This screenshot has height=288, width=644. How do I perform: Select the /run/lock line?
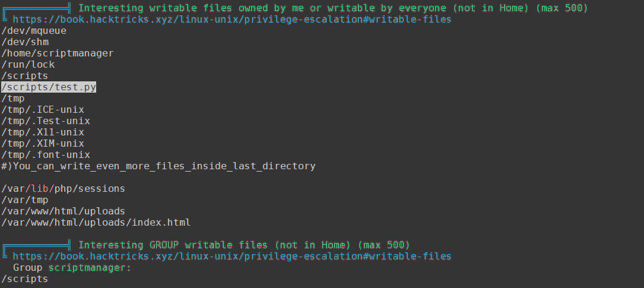[28, 65]
